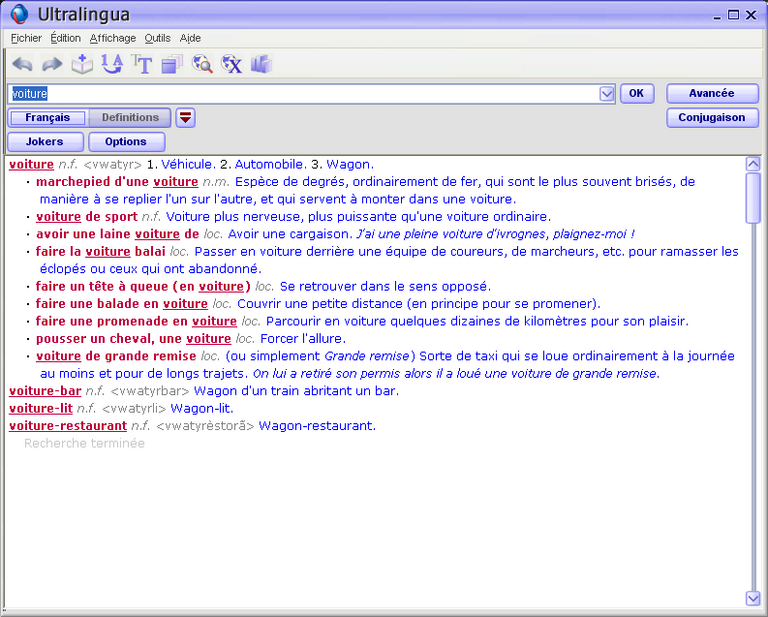Follow the voiture-bar entry link
The image size is (768, 617).
(45, 391)
